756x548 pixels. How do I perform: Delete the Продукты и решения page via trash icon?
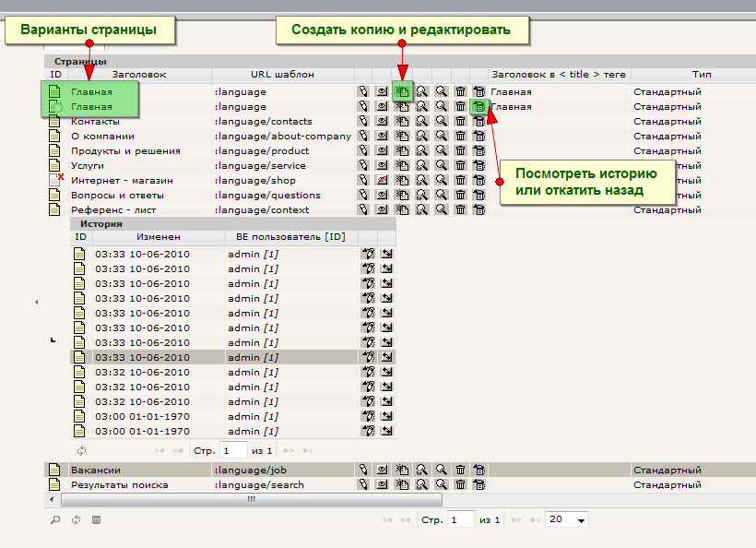point(460,151)
